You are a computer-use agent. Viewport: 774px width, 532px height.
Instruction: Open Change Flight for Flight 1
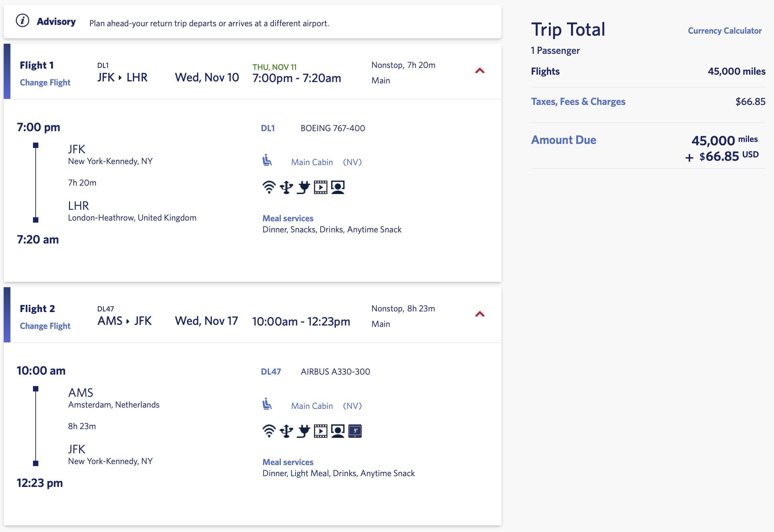[x=45, y=82]
